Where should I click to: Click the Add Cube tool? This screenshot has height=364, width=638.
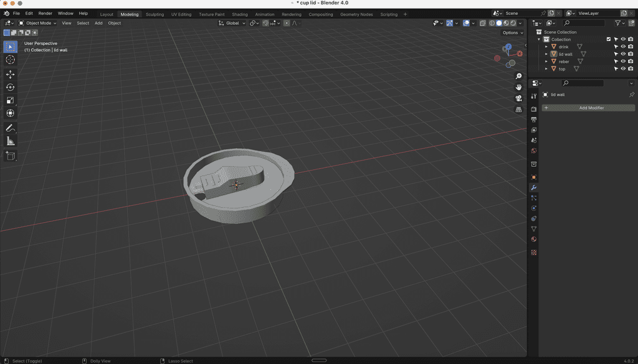(10, 156)
